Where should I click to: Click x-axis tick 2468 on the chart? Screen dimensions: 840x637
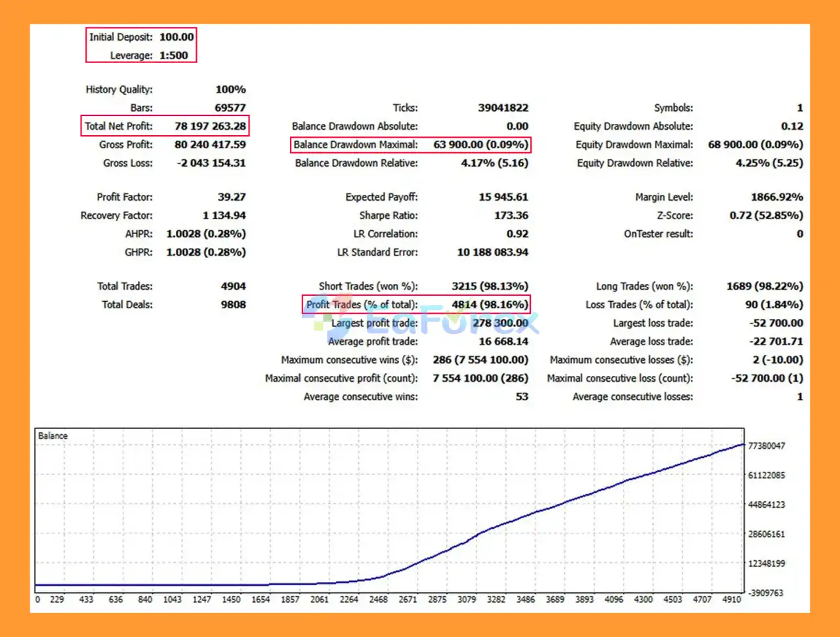[x=378, y=599]
